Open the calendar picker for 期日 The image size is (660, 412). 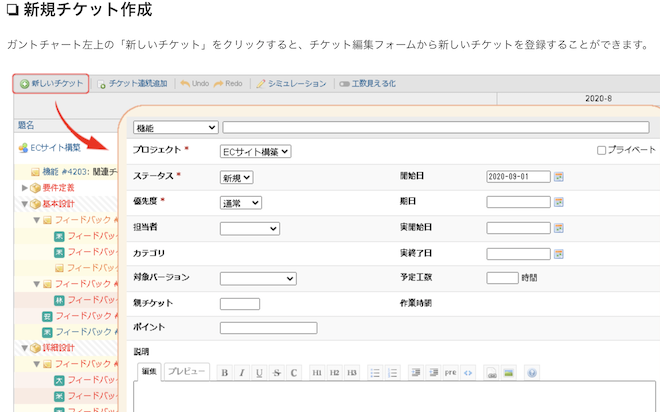point(559,202)
